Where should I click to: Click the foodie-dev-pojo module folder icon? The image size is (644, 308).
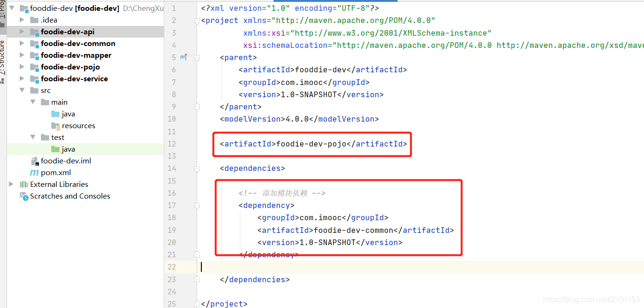pyautogui.click(x=34, y=67)
